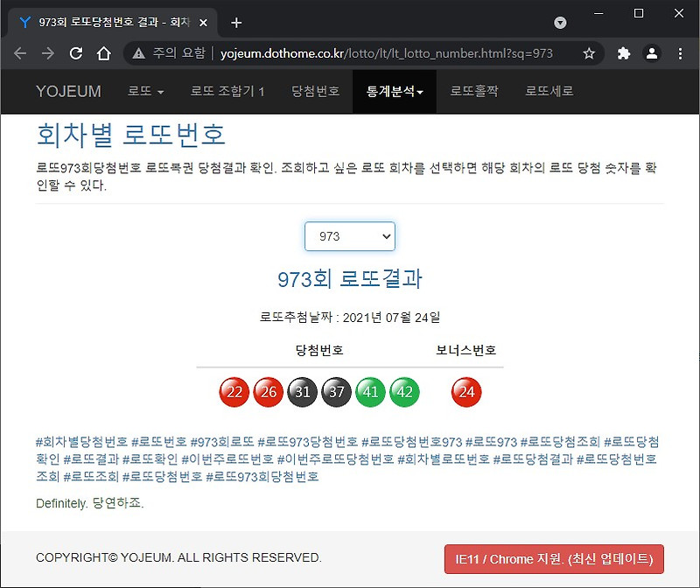Click the 보너스번호 column header
Screen dimensions: 700x588
click(x=466, y=350)
